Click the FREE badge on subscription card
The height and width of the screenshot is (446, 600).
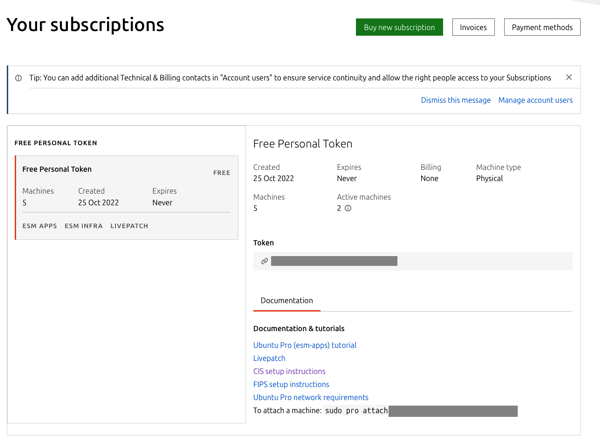(x=222, y=173)
